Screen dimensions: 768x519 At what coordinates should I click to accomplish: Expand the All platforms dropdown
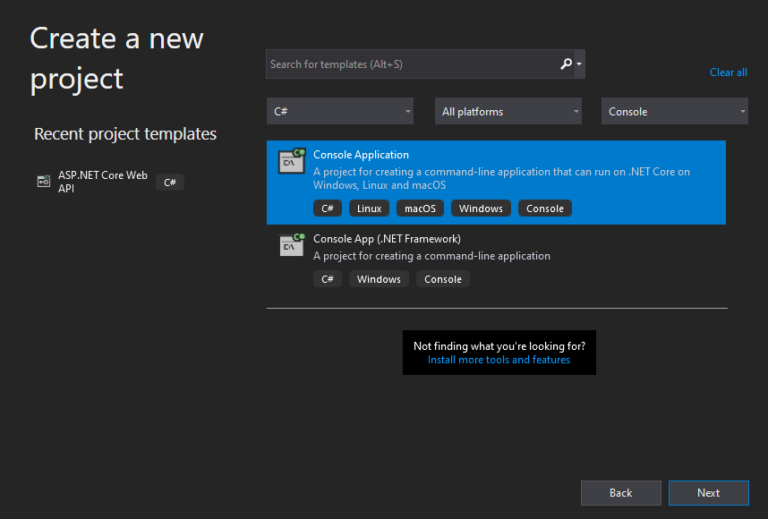coord(508,112)
